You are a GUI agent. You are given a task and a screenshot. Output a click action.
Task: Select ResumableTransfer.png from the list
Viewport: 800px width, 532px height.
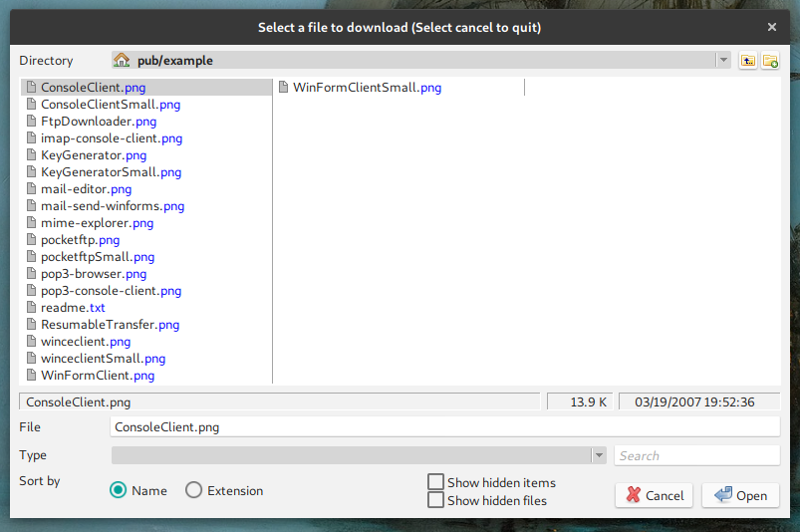click(110, 325)
